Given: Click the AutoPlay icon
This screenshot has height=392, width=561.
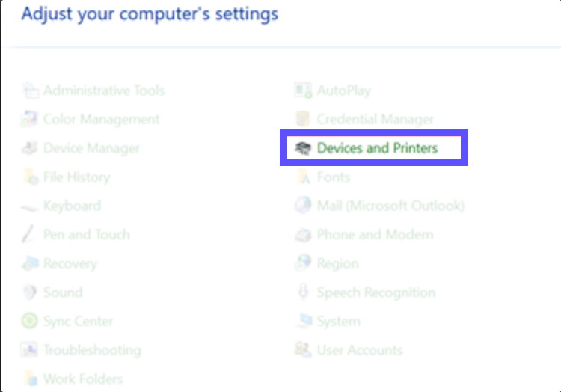Looking at the screenshot, I should click(302, 91).
